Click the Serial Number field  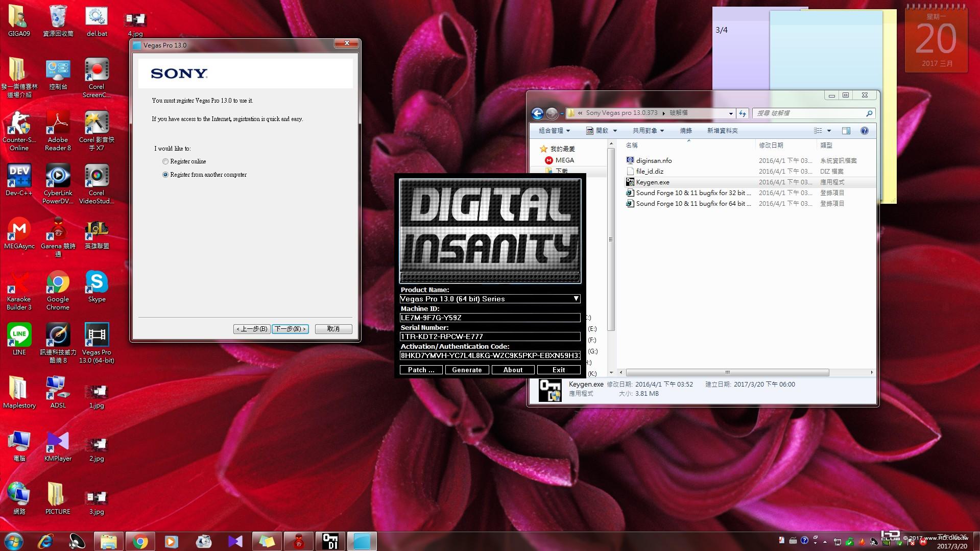(x=489, y=337)
